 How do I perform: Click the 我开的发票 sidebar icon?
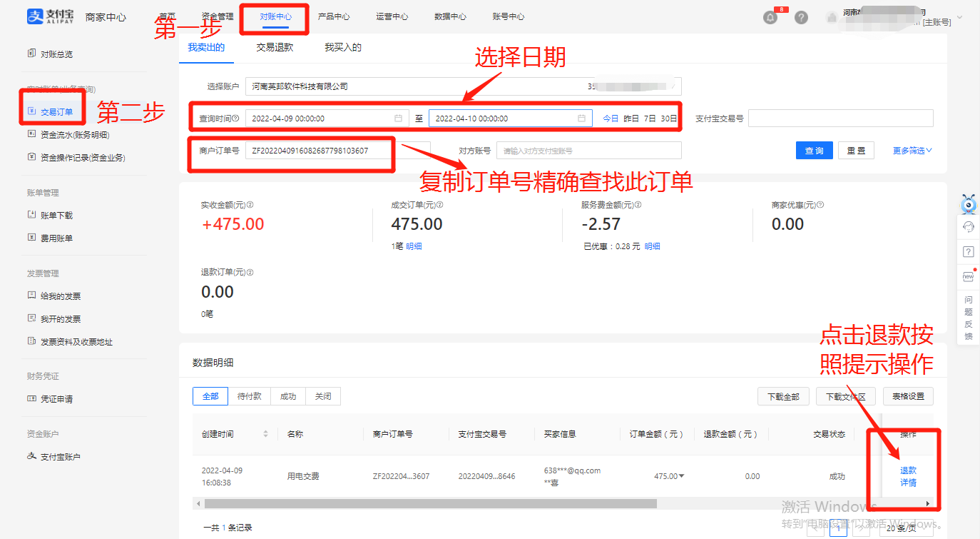(31, 318)
